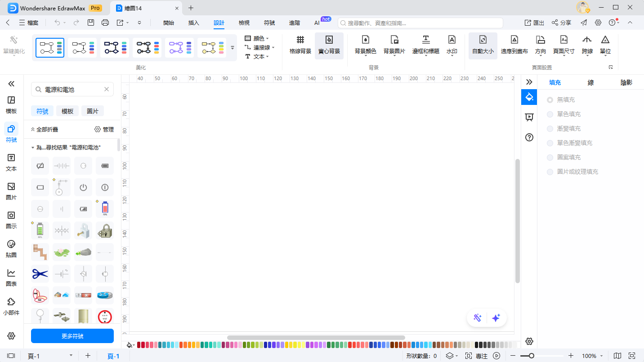
Task: Click the print icon in top toolbar
Action: pos(105,23)
